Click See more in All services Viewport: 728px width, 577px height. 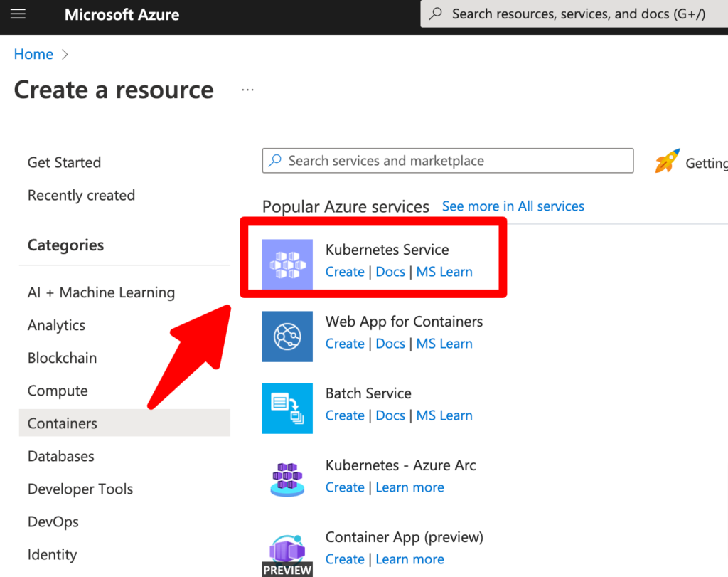click(x=513, y=206)
